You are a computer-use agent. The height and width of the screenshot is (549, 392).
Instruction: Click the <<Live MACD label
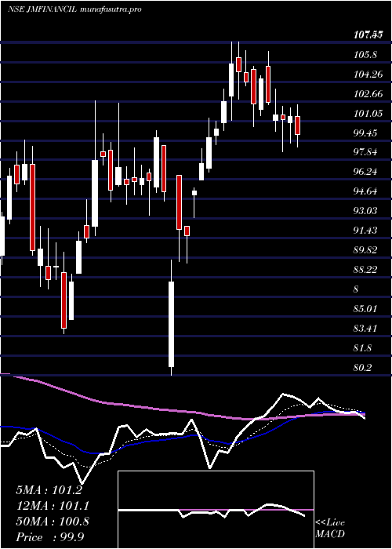330,528
